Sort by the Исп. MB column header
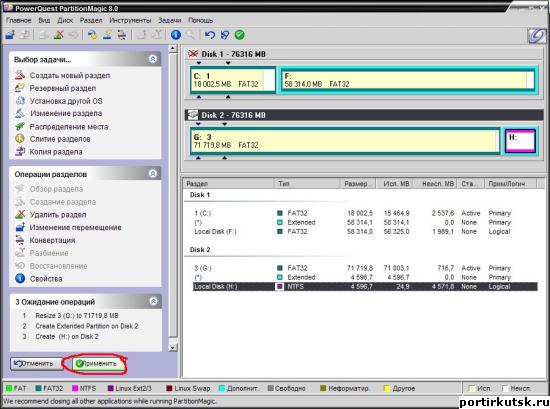Image resolution: width=550 pixels, height=409 pixels. 394,183
